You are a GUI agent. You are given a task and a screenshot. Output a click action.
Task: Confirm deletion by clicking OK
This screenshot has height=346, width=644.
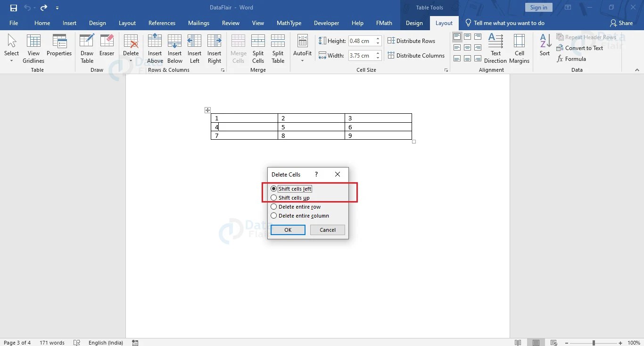[288, 230]
